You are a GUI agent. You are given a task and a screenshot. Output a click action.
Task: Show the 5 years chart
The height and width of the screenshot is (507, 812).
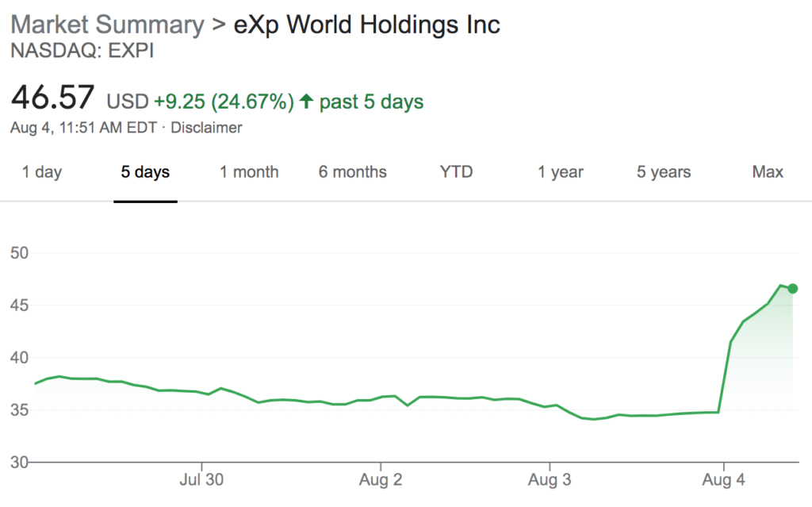(x=664, y=172)
